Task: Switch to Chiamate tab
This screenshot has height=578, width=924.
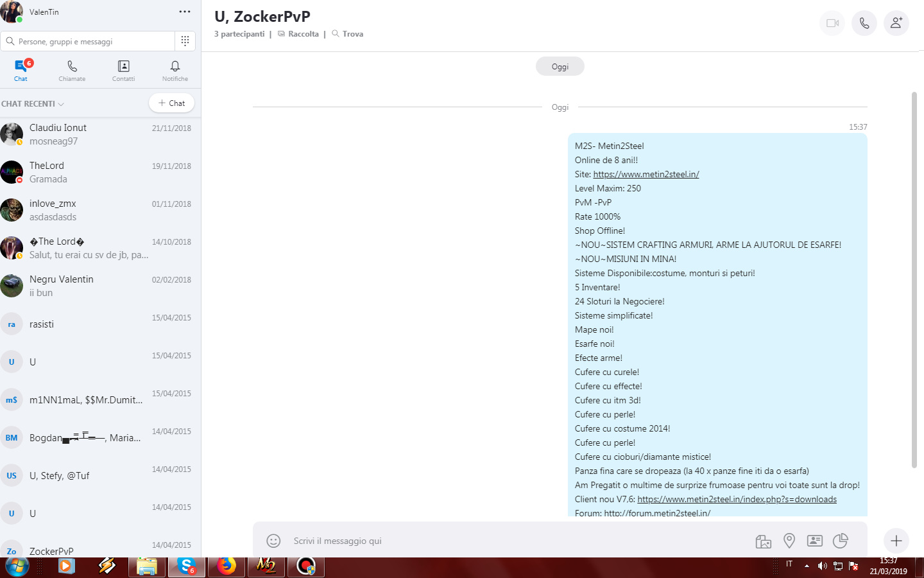Action: coord(72,71)
